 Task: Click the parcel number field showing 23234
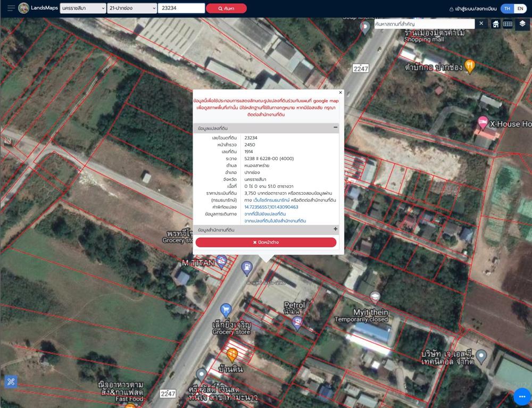click(181, 8)
